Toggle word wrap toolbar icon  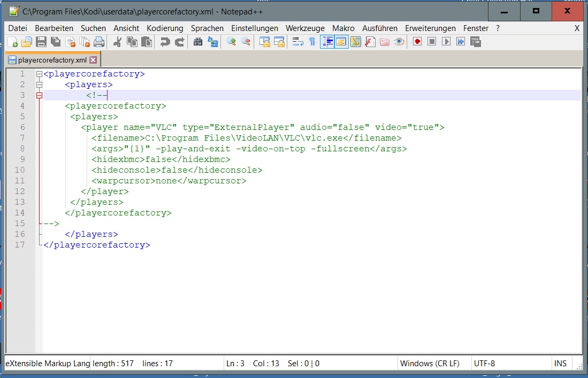[298, 42]
